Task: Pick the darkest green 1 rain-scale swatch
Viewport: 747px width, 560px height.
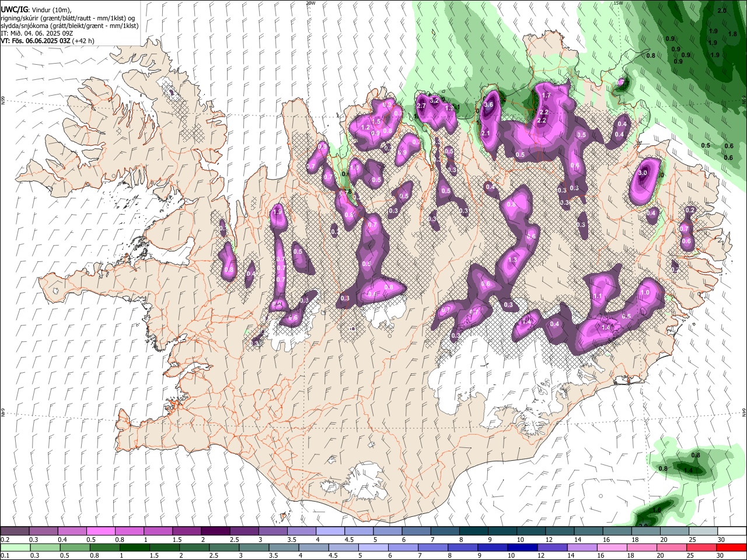Action: (x=136, y=547)
